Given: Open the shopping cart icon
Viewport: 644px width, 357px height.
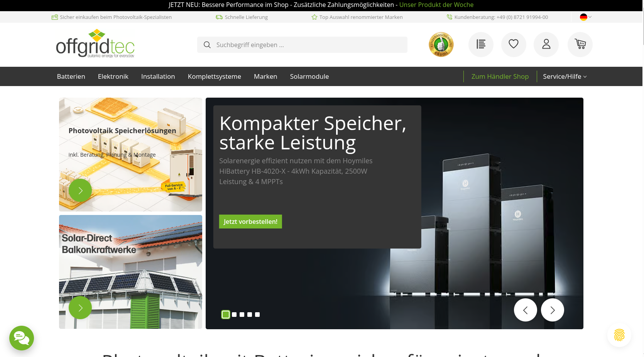Looking at the screenshot, I should pos(580,45).
